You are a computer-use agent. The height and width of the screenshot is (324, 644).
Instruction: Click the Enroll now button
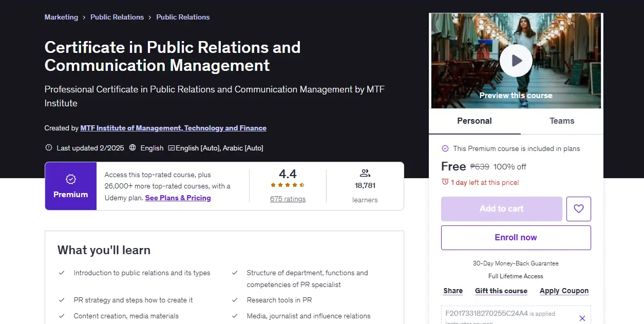click(516, 238)
